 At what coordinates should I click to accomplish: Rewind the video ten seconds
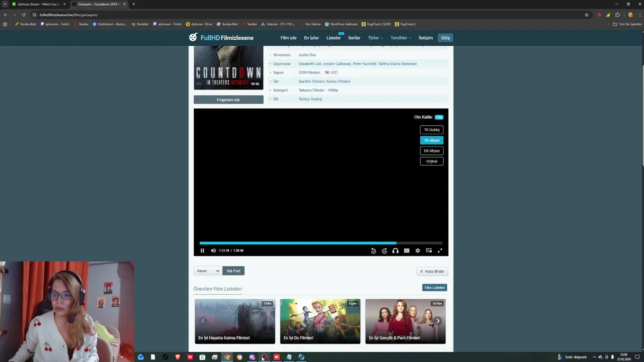(373, 250)
